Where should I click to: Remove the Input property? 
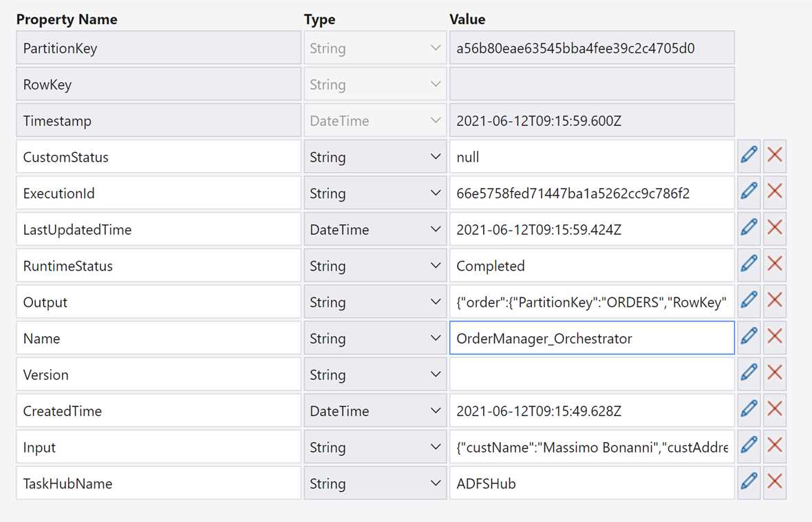[x=775, y=446]
